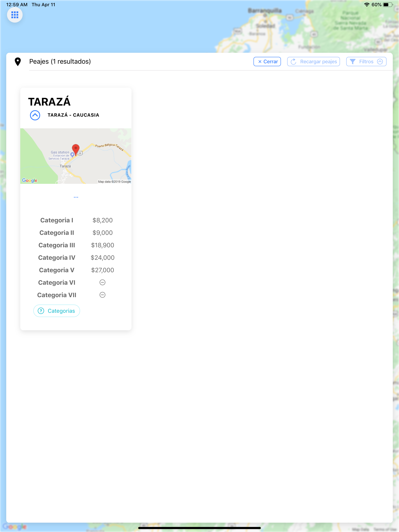Viewport: 399px width, 532px height.
Task: Click the 'Peajes (1 resultados)' heading
Action: point(60,62)
